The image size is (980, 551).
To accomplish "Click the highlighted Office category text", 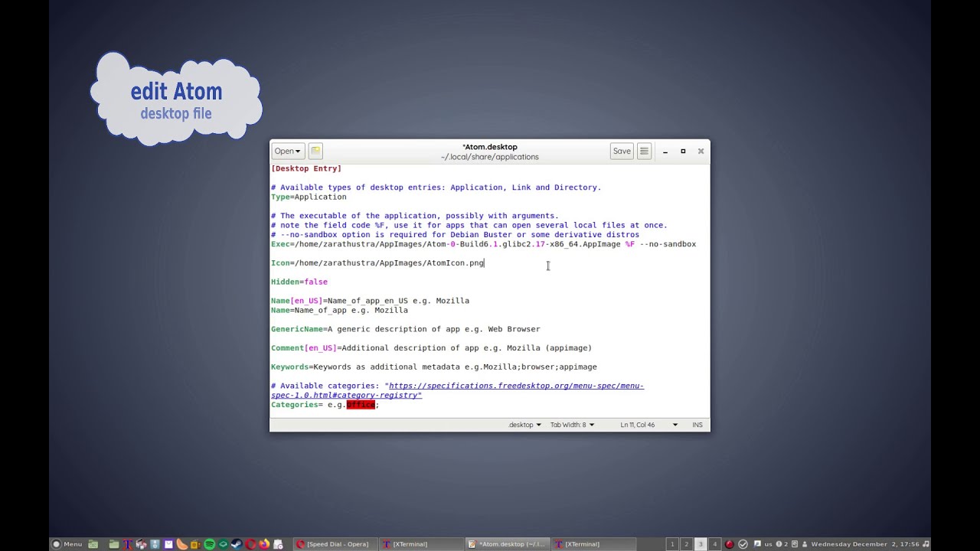I will (361, 405).
